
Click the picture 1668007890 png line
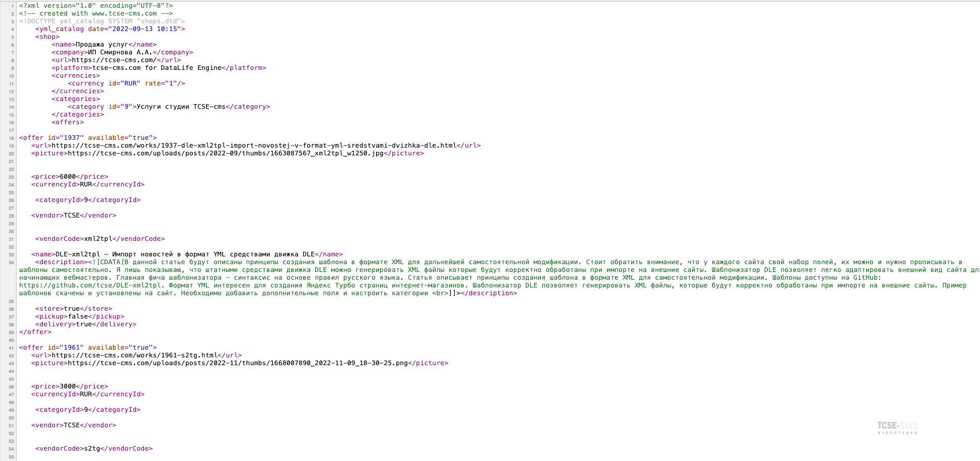[240, 363]
